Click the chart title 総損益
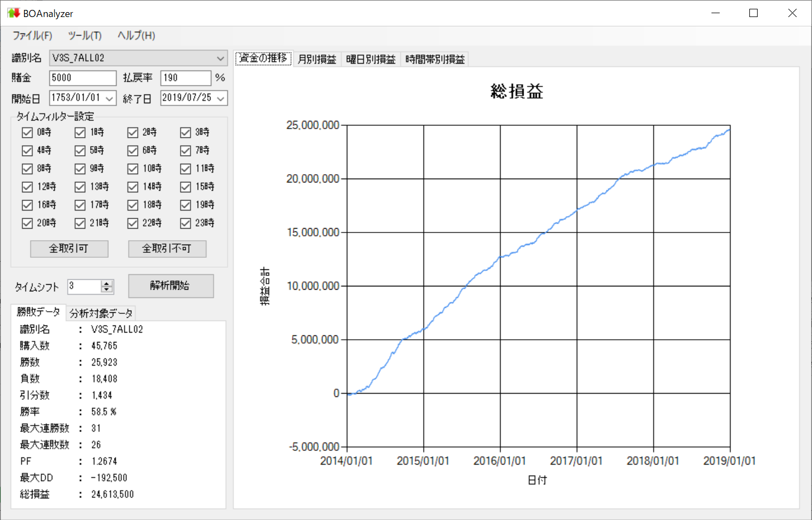 point(517,91)
